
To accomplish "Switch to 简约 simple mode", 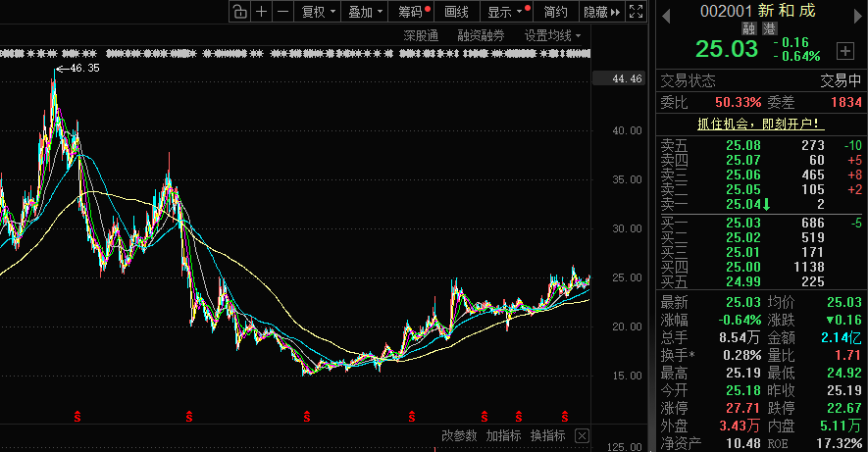I will [555, 12].
